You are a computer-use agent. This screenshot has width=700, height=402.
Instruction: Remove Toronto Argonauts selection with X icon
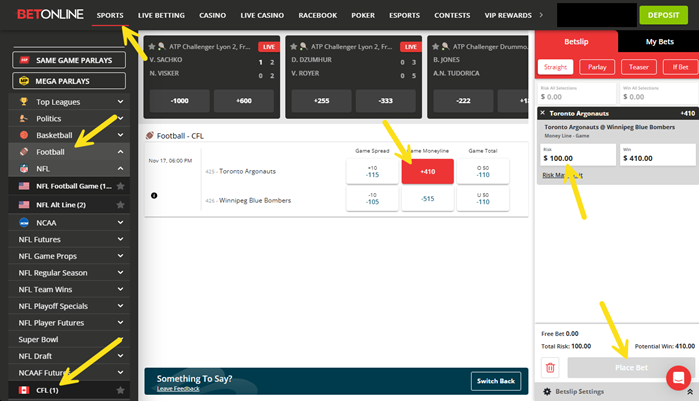[543, 113]
